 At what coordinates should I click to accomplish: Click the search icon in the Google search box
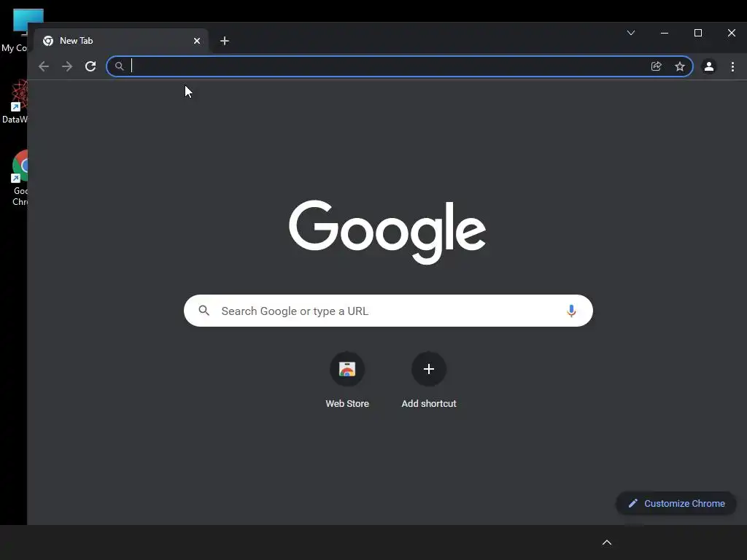(x=204, y=311)
